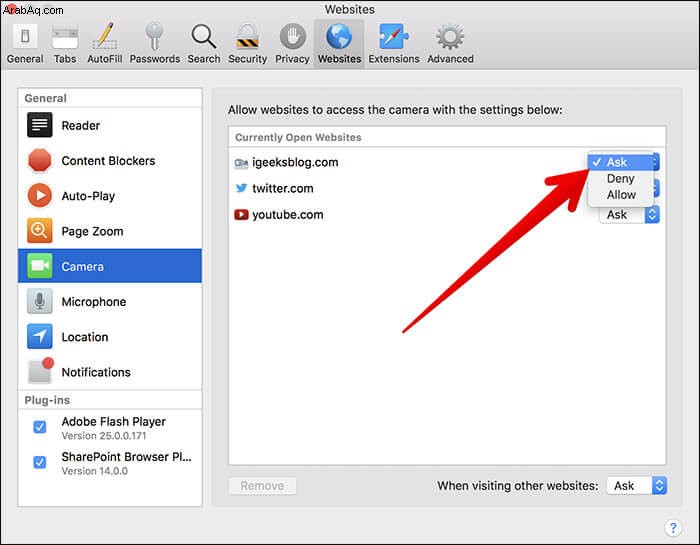Click the Currently Open Websites header
Screen dimensions: 700x545
[298, 137]
